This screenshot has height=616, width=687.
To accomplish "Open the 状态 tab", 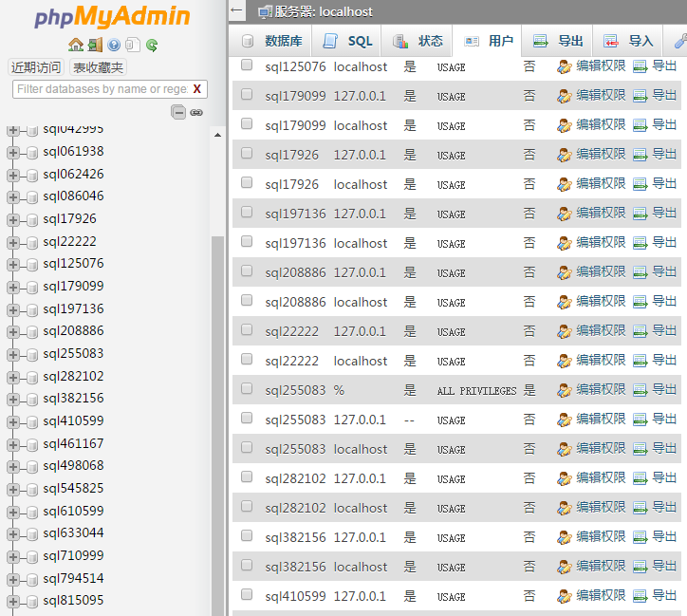I will tap(417, 41).
